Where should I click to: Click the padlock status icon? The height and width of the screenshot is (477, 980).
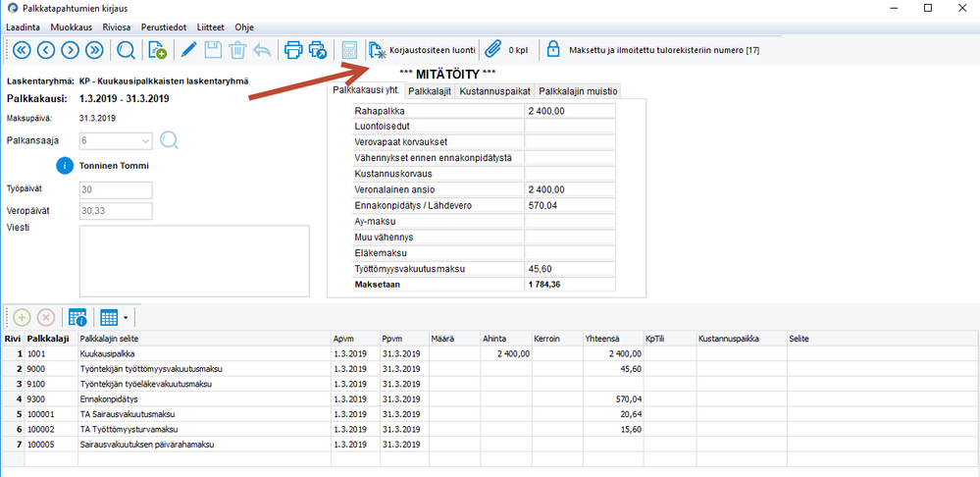pyautogui.click(x=552, y=49)
